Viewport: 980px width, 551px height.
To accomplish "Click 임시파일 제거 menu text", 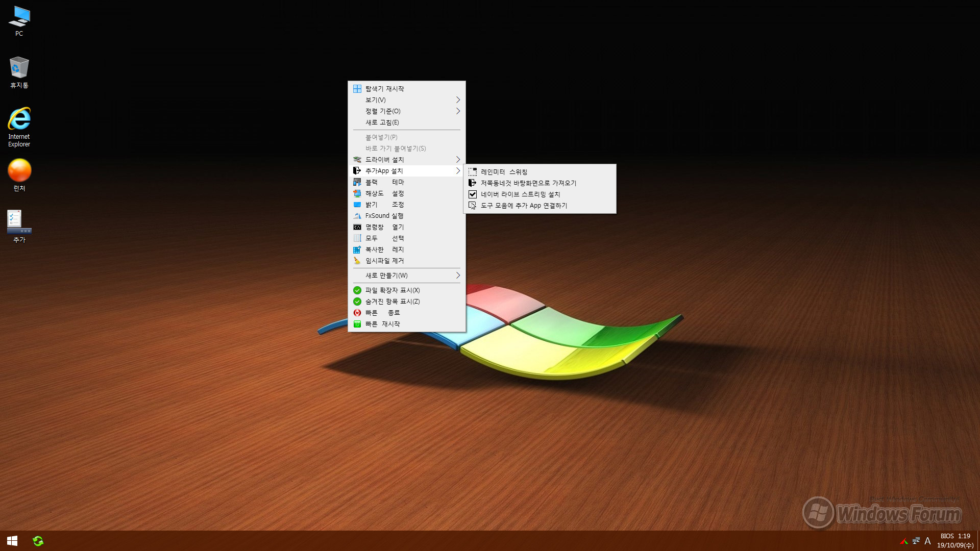I will [x=384, y=261].
